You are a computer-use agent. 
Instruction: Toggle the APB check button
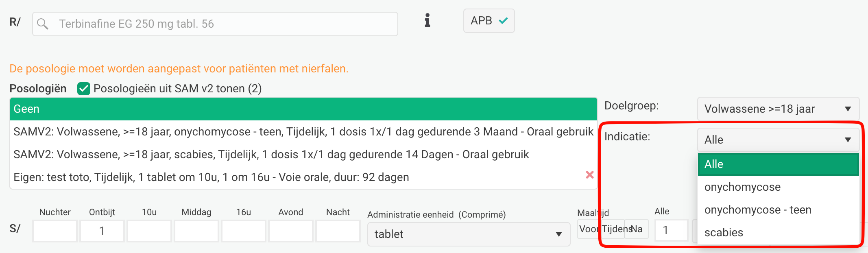(489, 21)
